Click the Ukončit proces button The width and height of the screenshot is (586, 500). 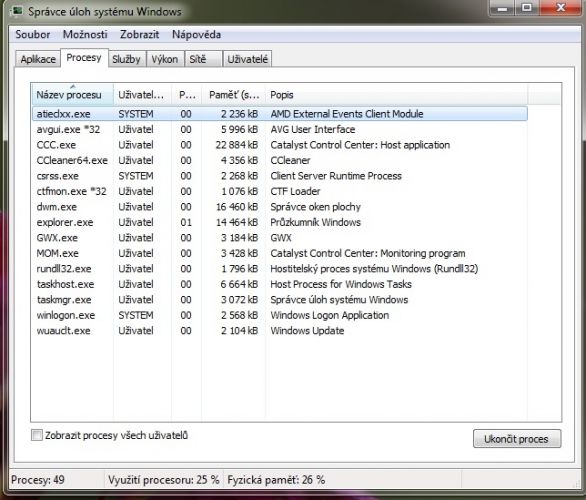point(516,438)
